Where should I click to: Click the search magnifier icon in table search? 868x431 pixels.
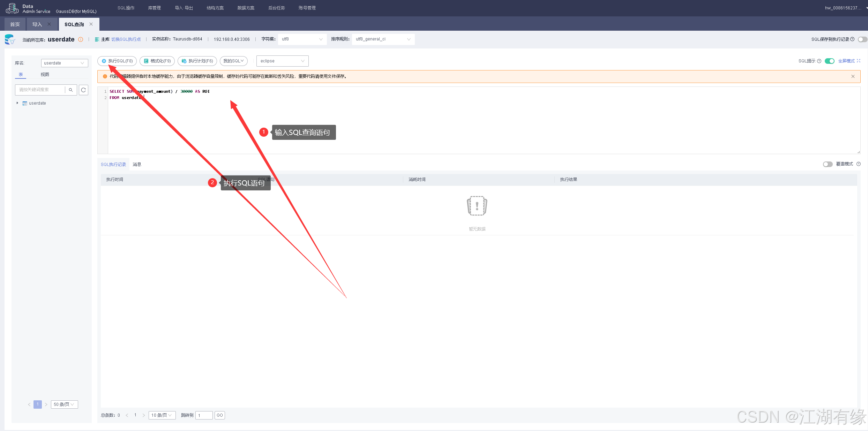click(x=71, y=90)
